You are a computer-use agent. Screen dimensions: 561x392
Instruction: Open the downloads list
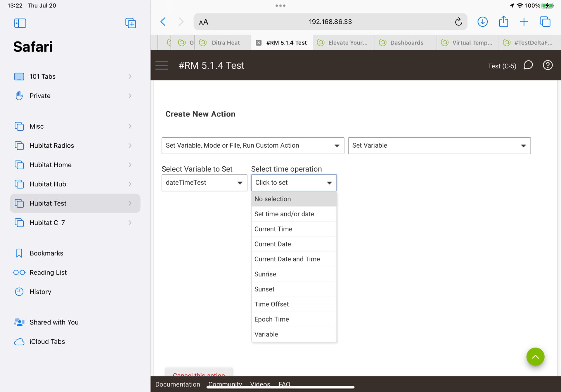482,22
